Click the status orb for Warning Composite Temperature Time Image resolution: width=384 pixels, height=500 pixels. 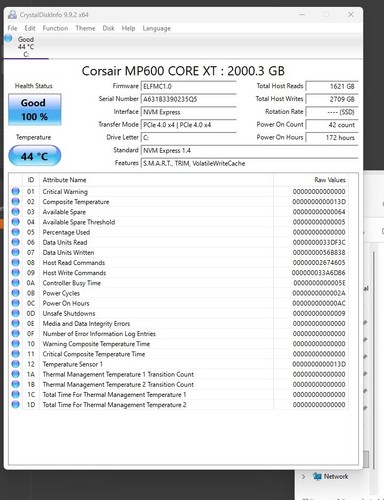15,344
